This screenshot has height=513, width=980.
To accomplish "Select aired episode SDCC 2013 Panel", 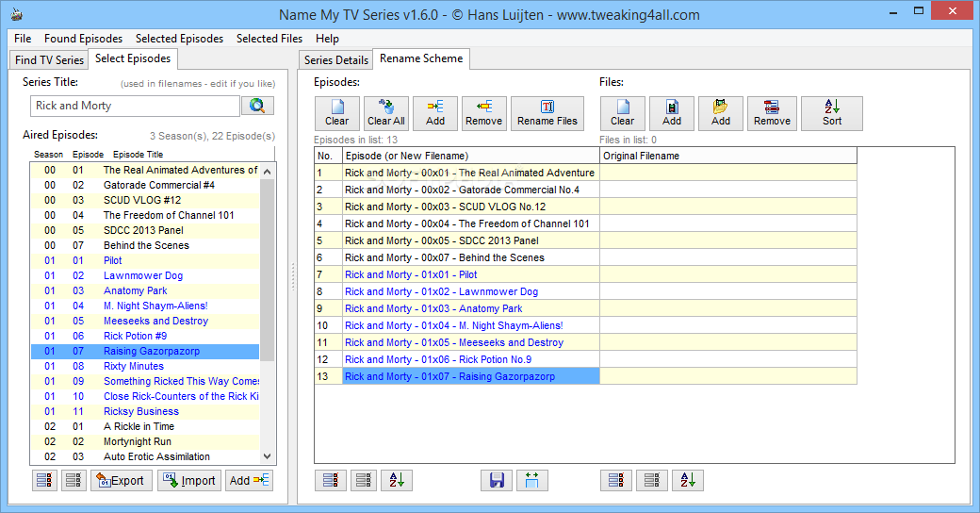I will 145,230.
